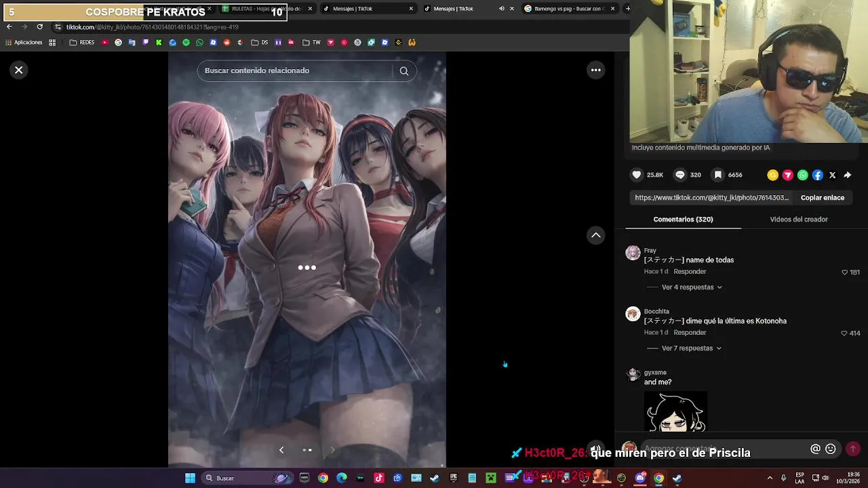The image size is (868, 488).
Task: Show the previous photo in the carousel
Action: tap(281, 450)
